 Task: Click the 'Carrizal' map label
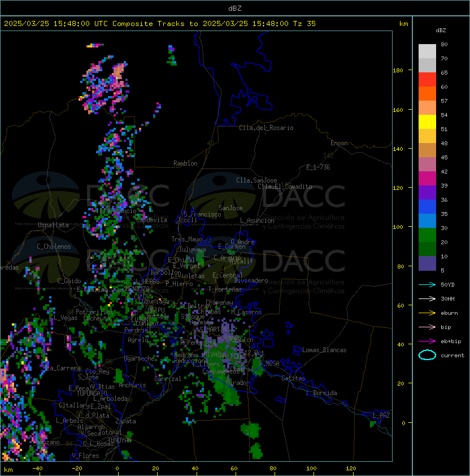click(168, 379)
